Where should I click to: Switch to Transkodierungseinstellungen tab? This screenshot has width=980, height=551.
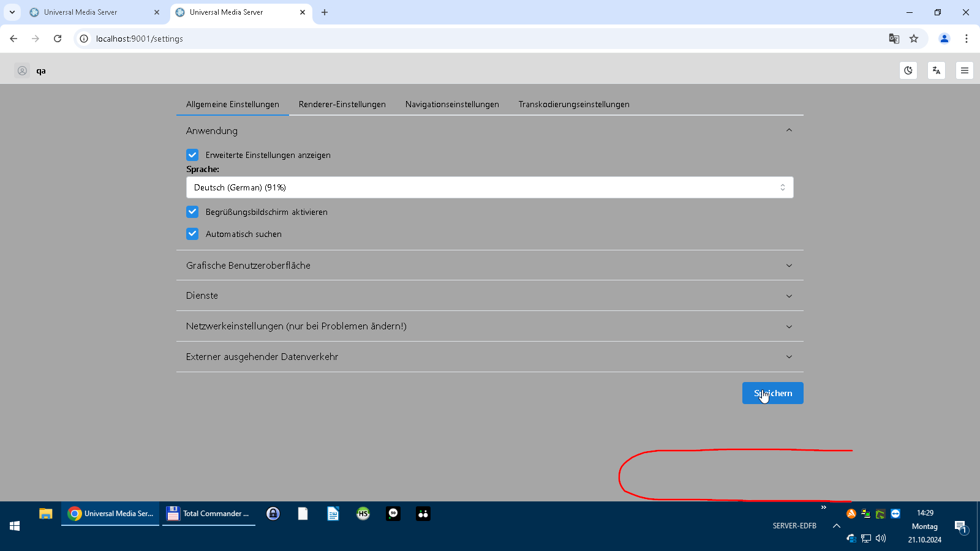574,104
